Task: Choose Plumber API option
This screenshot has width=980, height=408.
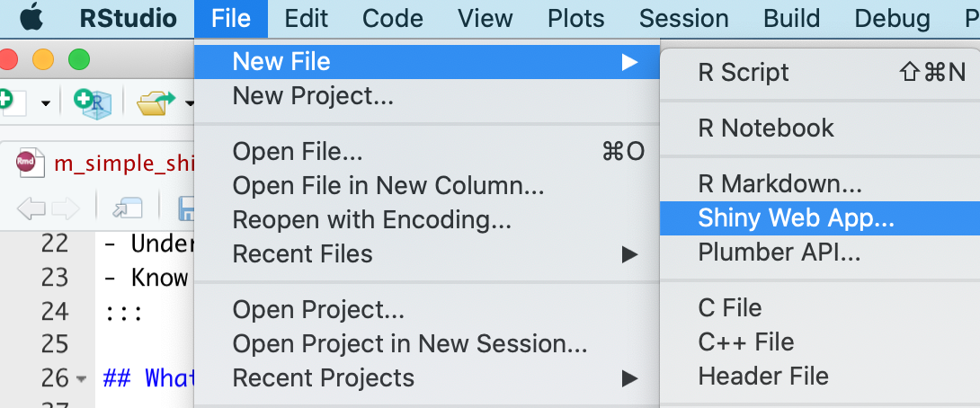Action: pos(779,253)
